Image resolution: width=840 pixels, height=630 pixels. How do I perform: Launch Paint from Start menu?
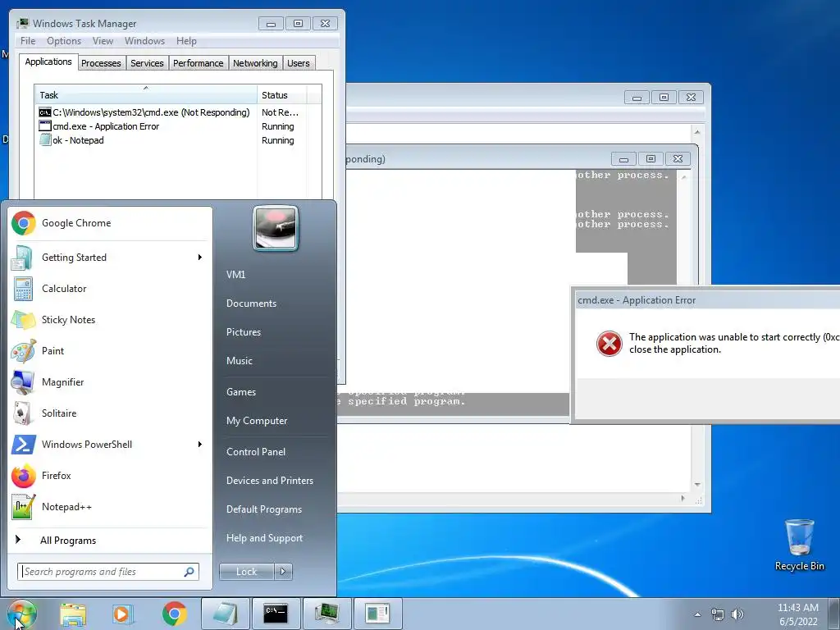coord(110,351)
